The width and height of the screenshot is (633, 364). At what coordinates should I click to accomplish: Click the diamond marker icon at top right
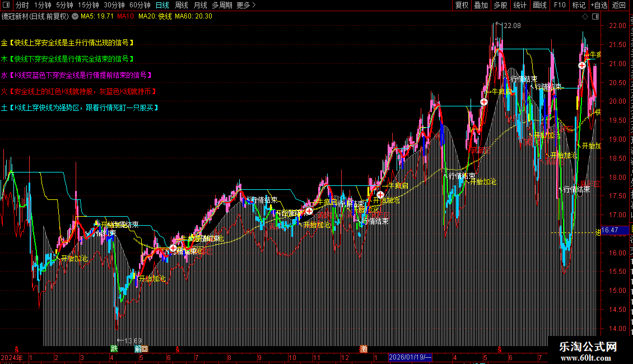pyautogui.click(x=585, y=17)
